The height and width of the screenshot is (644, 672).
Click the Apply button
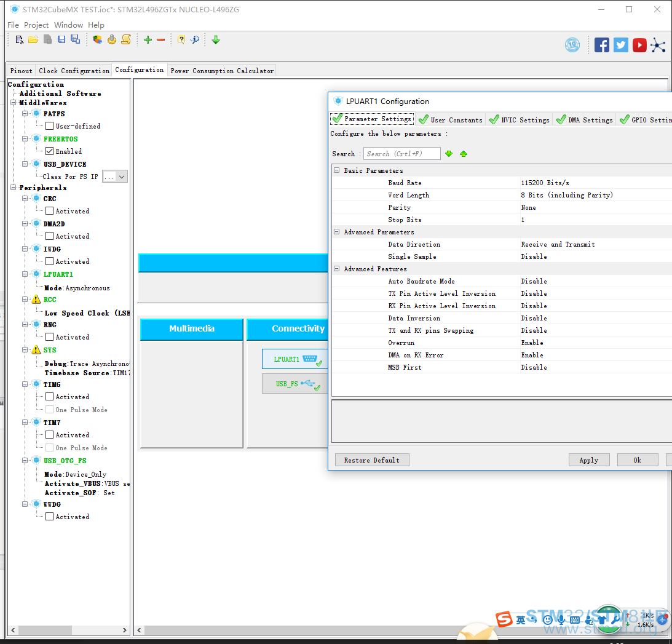589,460
